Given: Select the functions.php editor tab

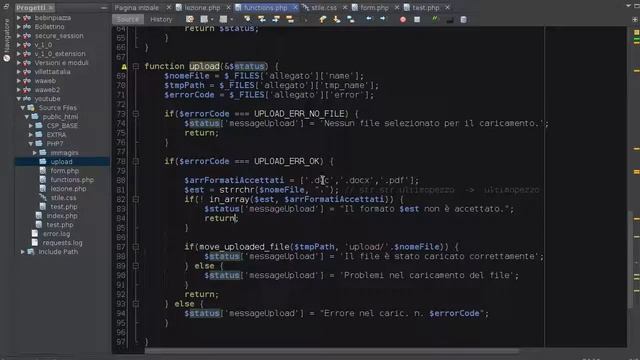Looking at the screenshot, I should coord(265,8).
